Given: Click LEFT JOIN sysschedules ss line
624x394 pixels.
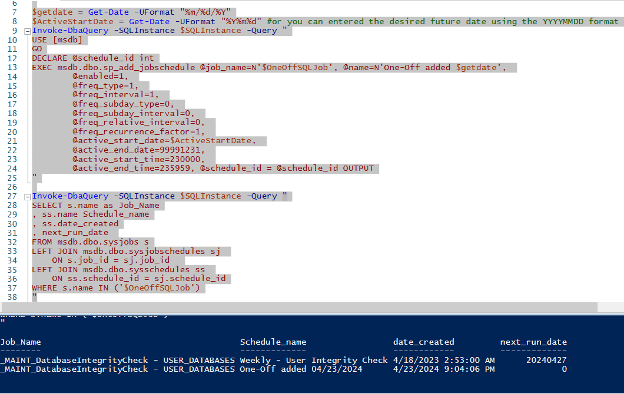Looking at the screenshot, I should (x=118, y=269).
